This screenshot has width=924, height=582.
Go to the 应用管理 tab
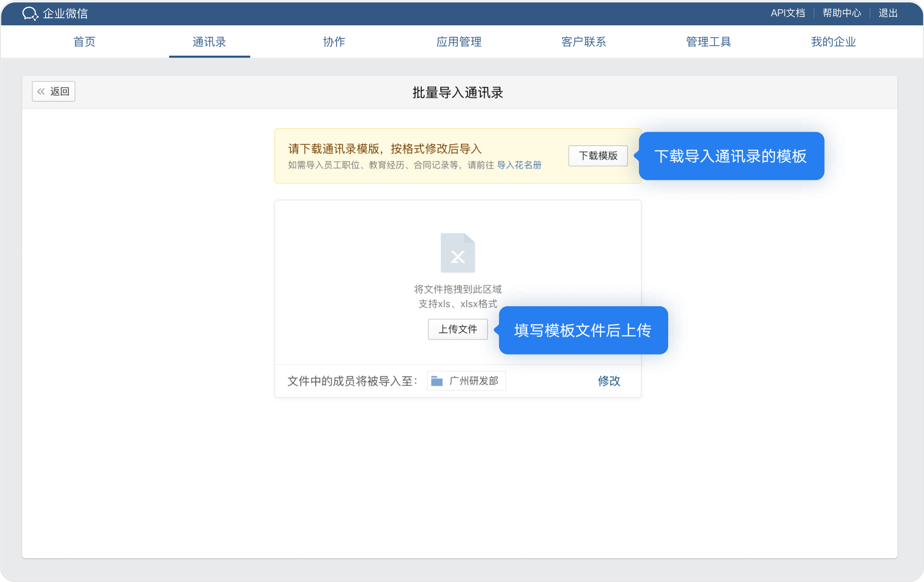(459, 42)
